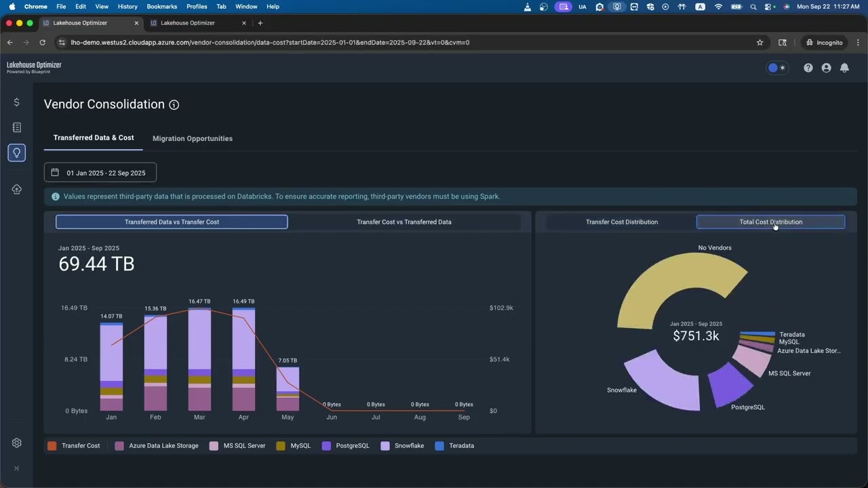
Task: Open the Bookmarks menu in menu bar
Action: 161,6
